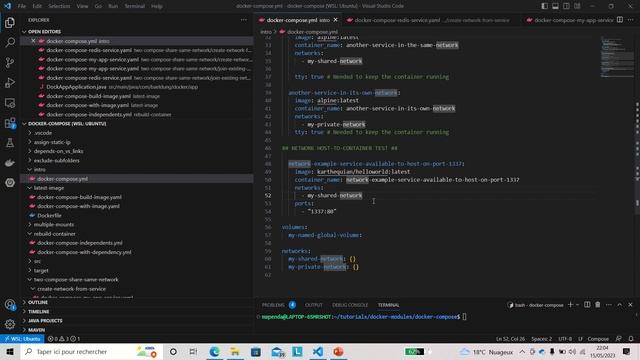Open the Search view in activity bar
Image resolution: width=640 pixels, height=360 pixels.
10,42
